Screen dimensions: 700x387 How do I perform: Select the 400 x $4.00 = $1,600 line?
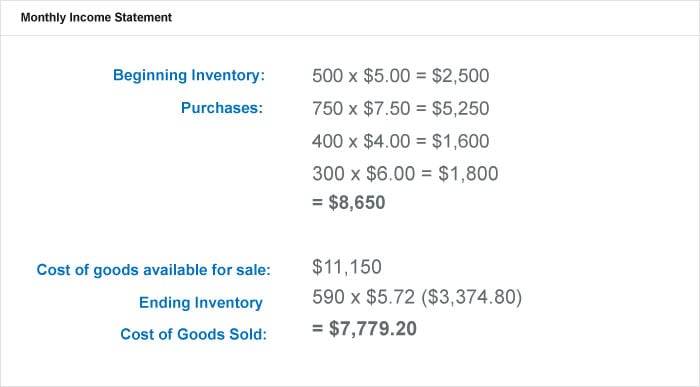tap(400, 141)
